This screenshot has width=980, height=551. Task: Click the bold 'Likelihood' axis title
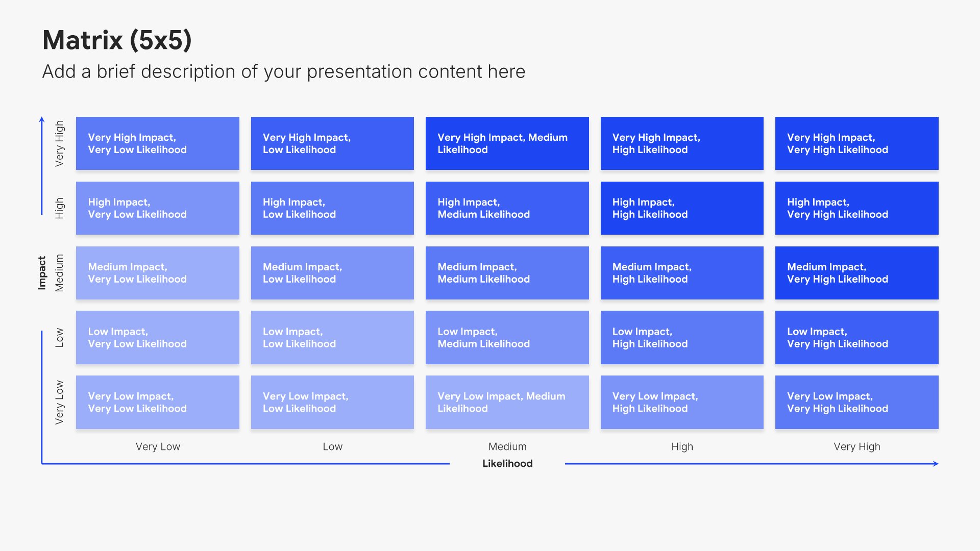pyautogui.click(x=507, y=463)
